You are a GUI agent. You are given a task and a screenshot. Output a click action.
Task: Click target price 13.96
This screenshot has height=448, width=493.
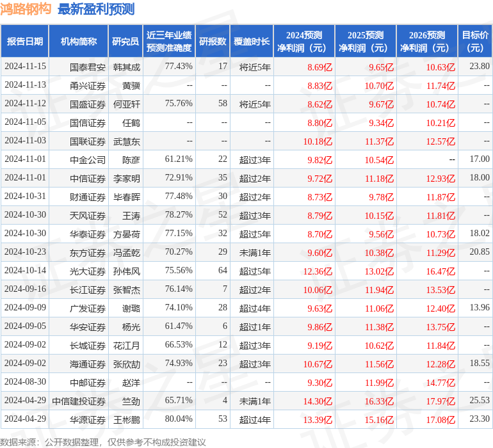pos(480,307)
